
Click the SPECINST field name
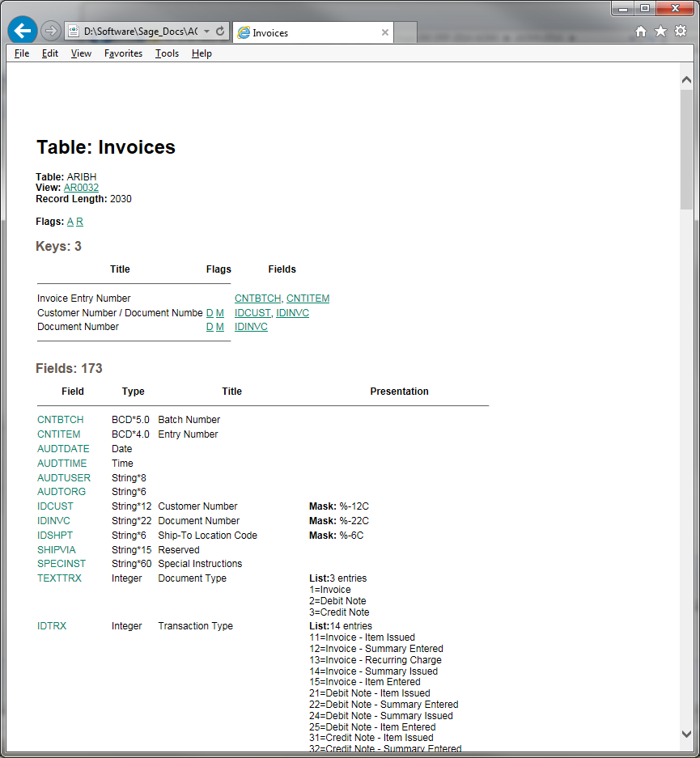[x=62, y=564]
